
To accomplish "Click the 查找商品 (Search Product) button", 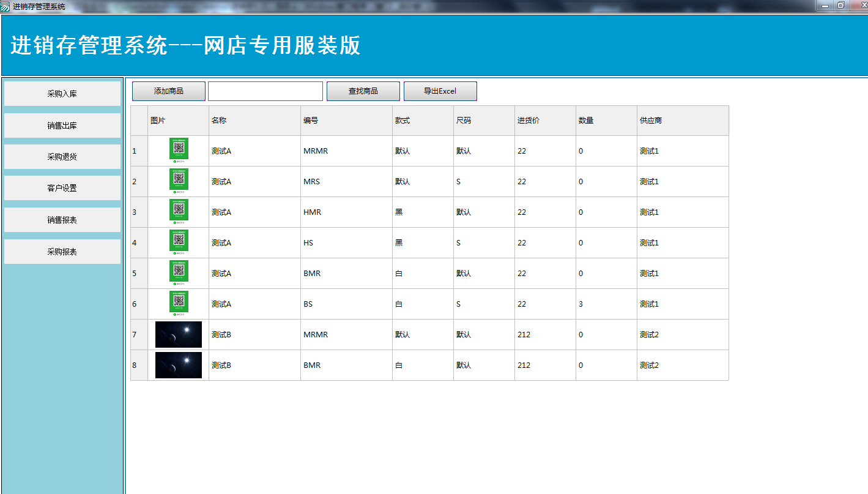I will click(363, 91).
